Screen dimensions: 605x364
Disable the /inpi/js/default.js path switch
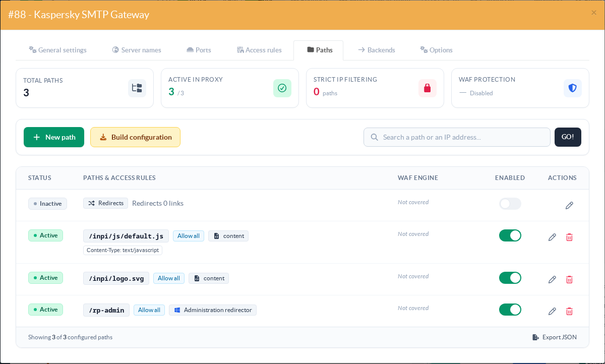click(x=510, y=235)
